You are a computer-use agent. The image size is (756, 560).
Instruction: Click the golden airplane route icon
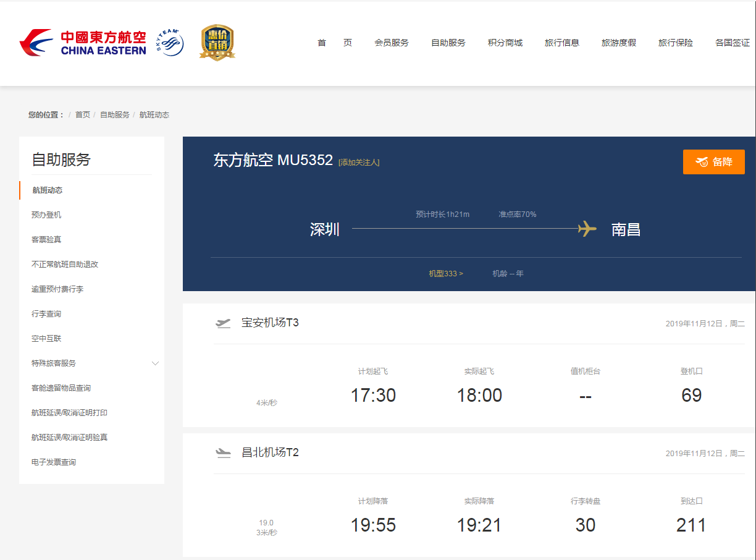587,229
